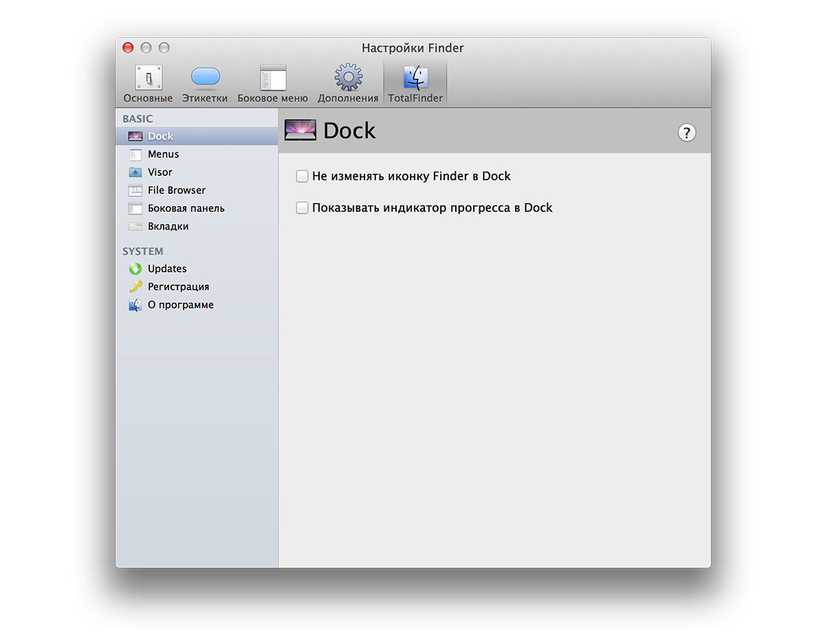Enable Не изменять иконку Finder в Dock
The image size is (825, 644).
302,177
